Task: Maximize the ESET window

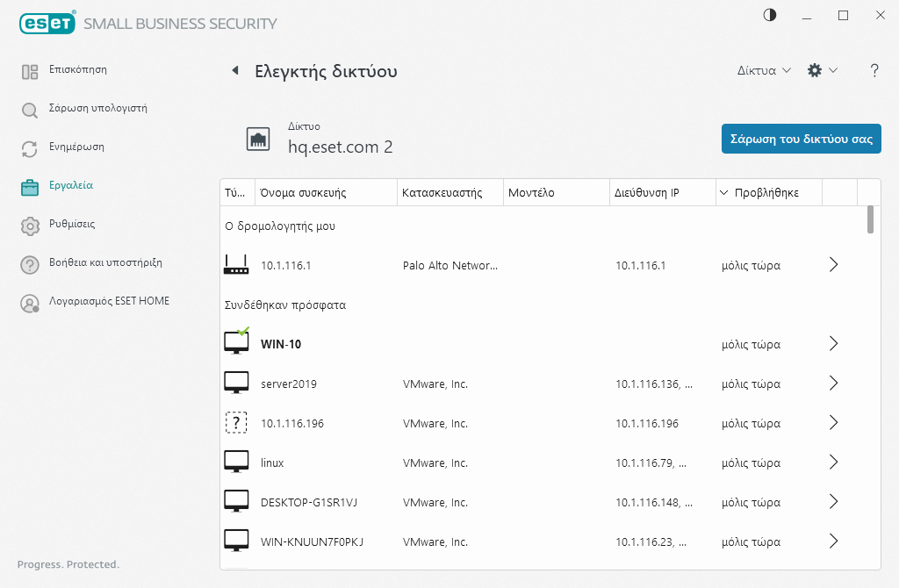Action: pos(843,16)
